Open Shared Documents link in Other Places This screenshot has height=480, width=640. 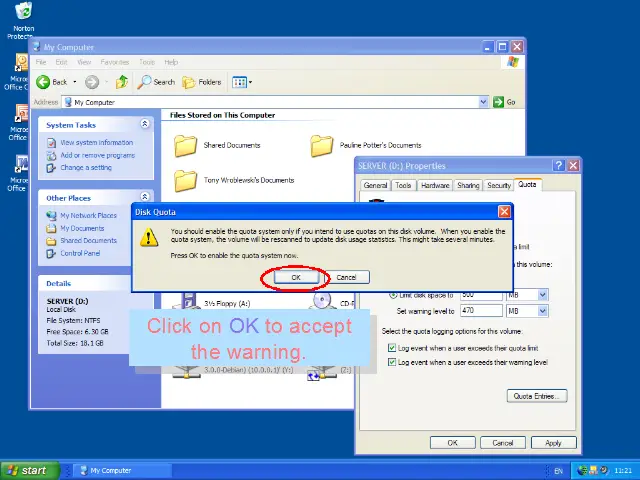[88, 240]
